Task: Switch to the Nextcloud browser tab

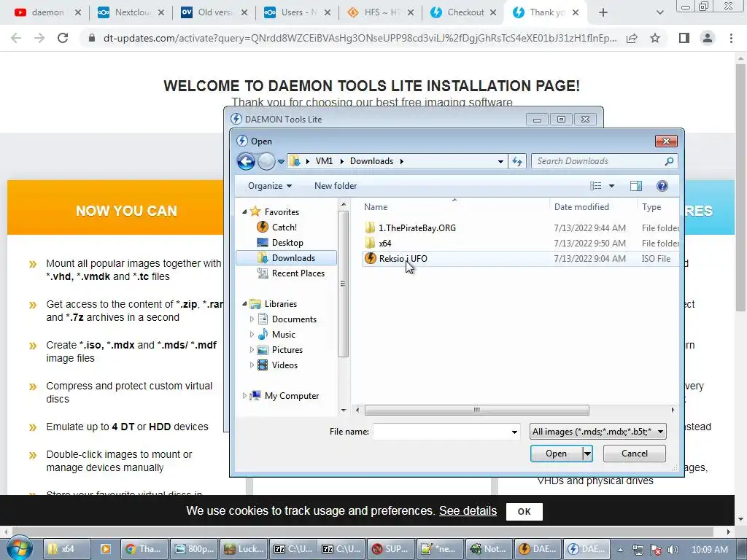Action: click(x=131, y=12)
